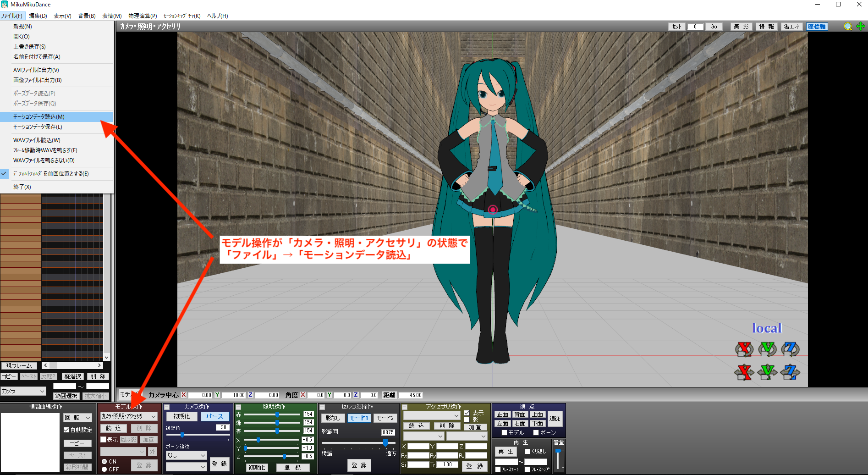
Task: Choose AVIファイルに出力(V) from the menu
Action: click(x=56, y=70)
